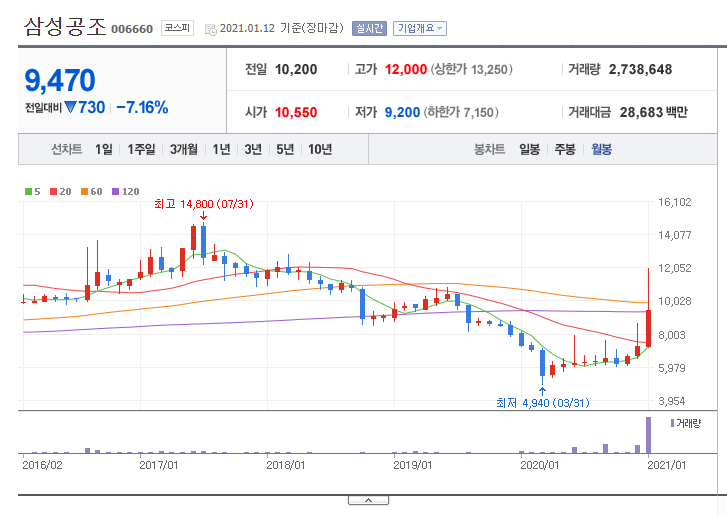This screenshot has width=727, height=516.
Task: Click the 2020/01 date axis label
Action: coord(540,465)
